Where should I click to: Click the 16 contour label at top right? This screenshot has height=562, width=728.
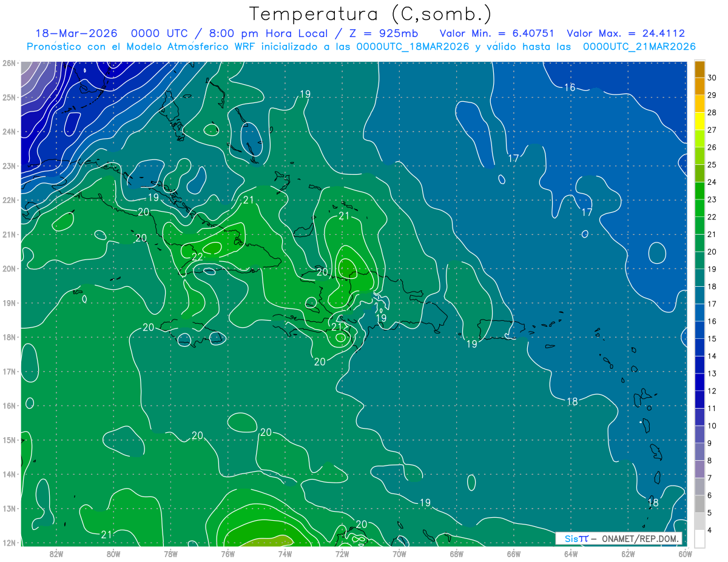(570, 87)
